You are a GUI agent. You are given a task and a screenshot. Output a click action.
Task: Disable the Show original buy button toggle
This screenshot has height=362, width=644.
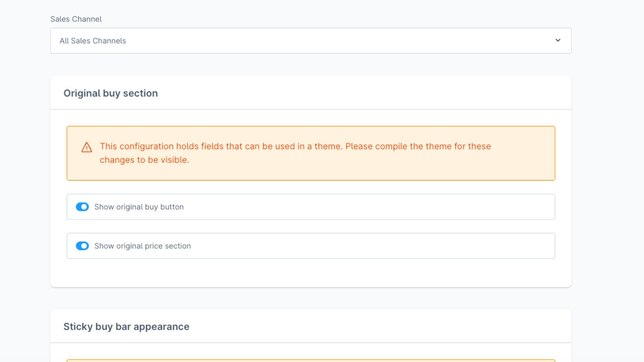pyautogui.click(x=82, y=207)
